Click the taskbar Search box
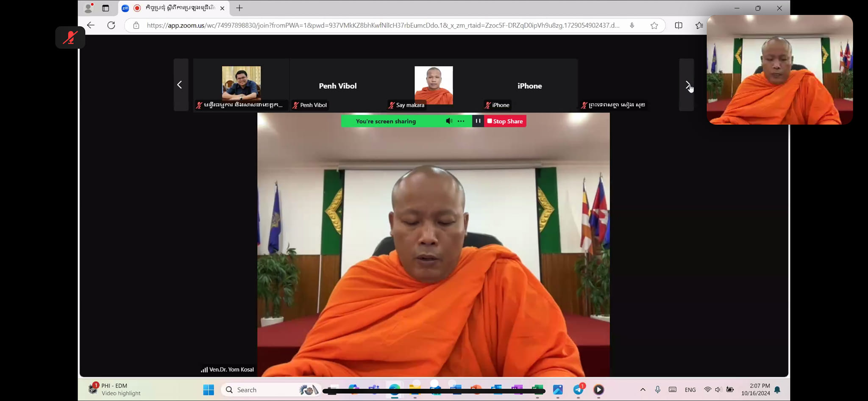This screenshot has width=868, height=401. coord(271,390)
